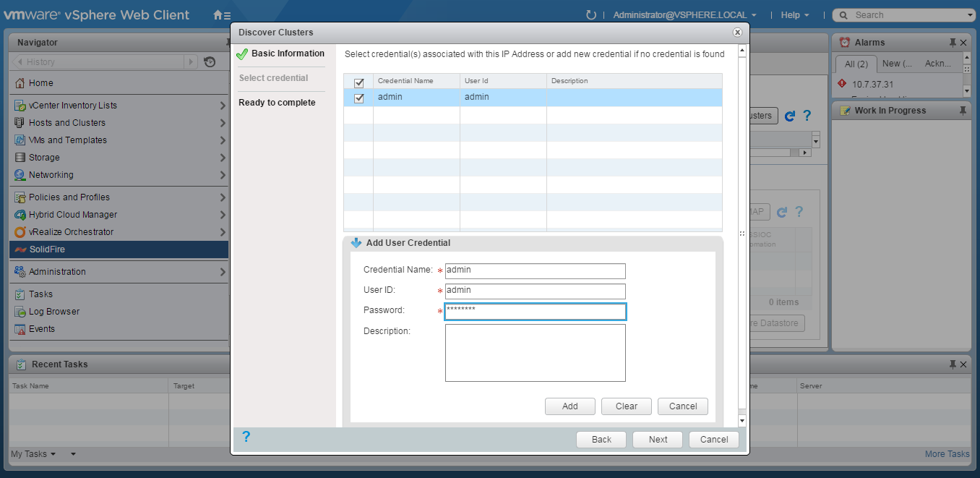The width and height of the screenshot is (980, 478).
Task: Click the Alarms panel clock icon
Action: [x=845, y=43]
